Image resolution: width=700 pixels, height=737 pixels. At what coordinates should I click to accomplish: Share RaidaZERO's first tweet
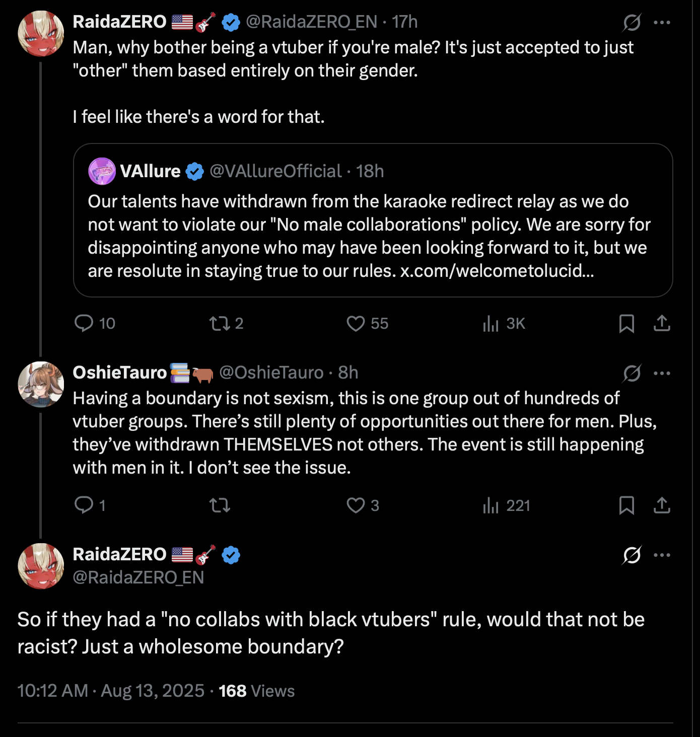click(x=662, y=323)
